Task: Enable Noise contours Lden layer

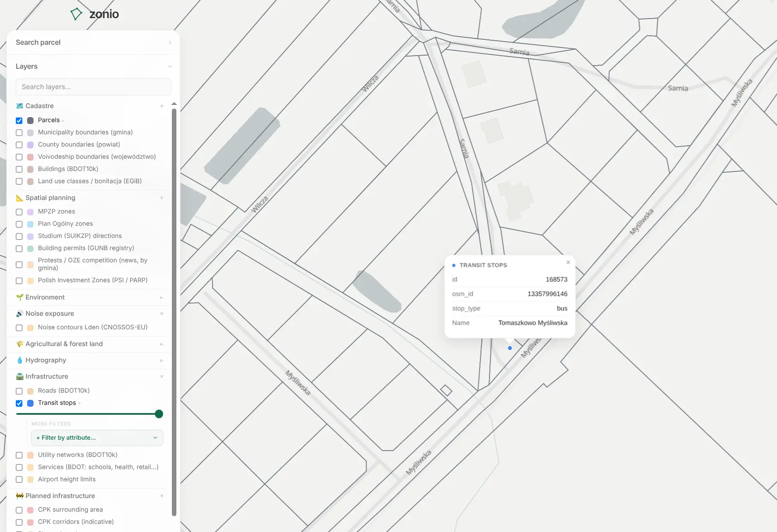Action: tap(19, 328)
